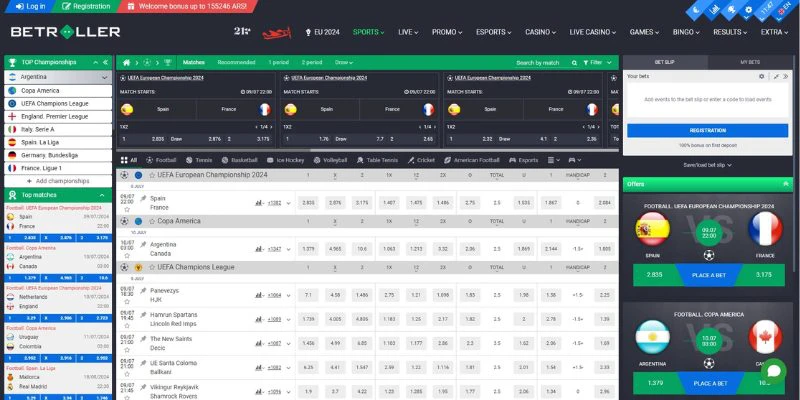The height and width of the screenshot is (400, 800).
Task: Select the Table Tennis sport filter
Action: point(377,160)
